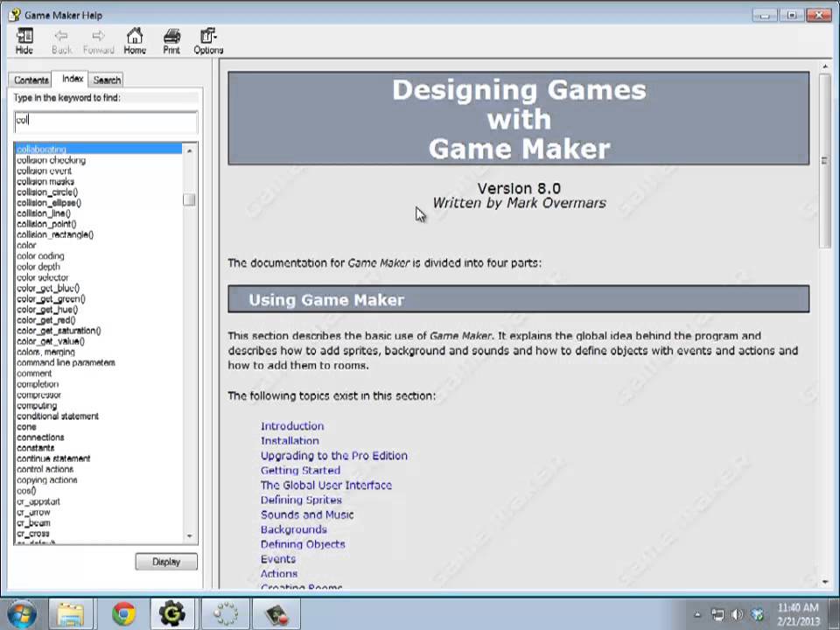Click the spinning circle taskbar app
840x630 pixels.
pos(226,614)
